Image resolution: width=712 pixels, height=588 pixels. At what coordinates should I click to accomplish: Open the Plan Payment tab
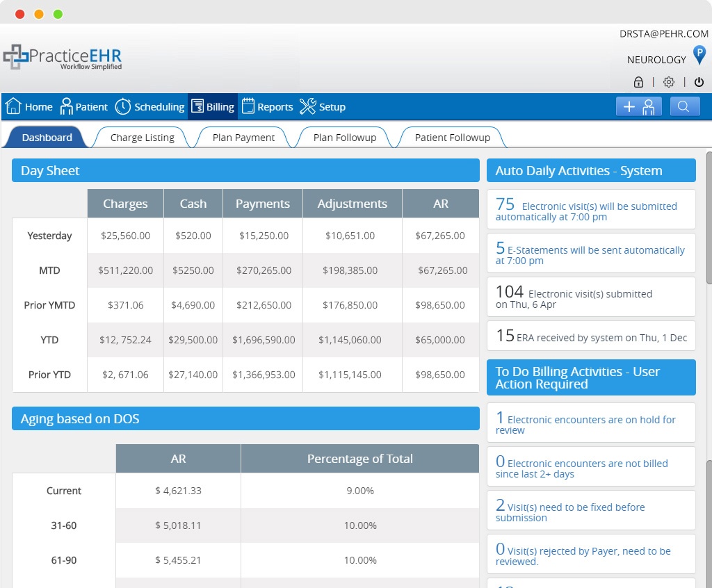click(x=243, y=137)
